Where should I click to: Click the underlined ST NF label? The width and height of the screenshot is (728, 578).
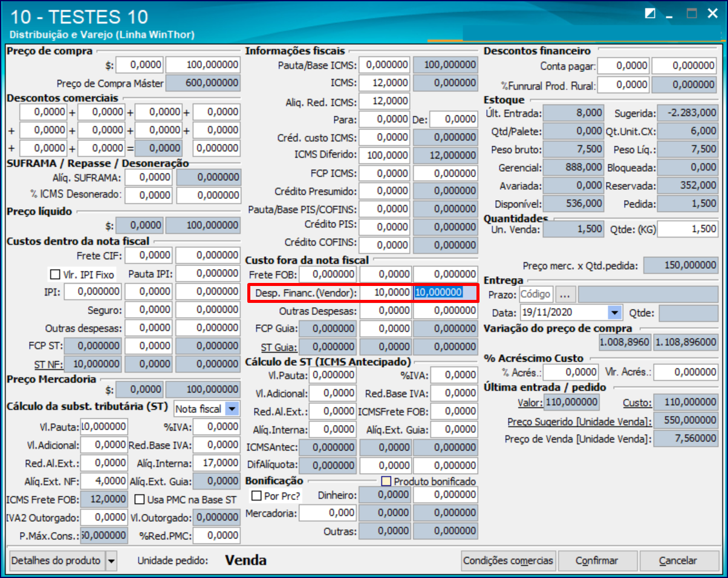47,364
